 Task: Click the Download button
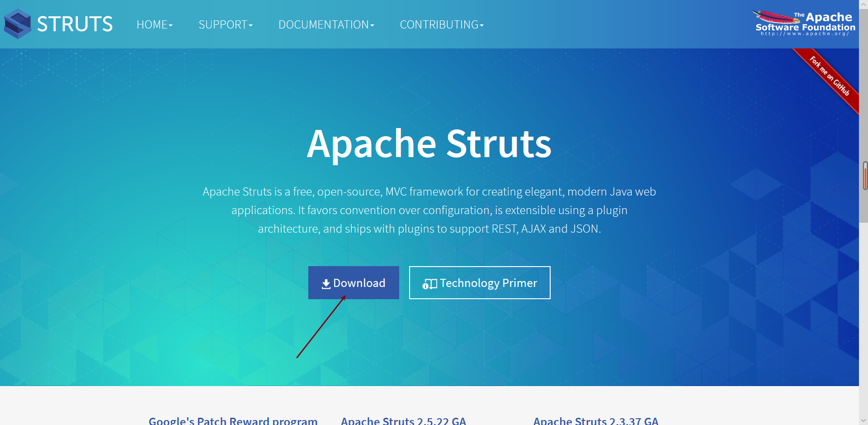tap(354, 283)
